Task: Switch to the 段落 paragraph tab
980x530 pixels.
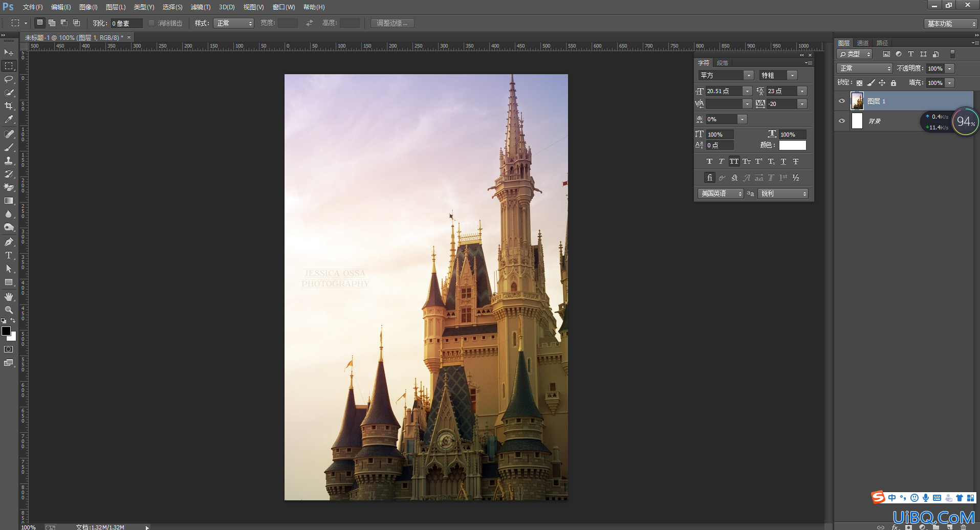Action: click(x=723, y=63)
